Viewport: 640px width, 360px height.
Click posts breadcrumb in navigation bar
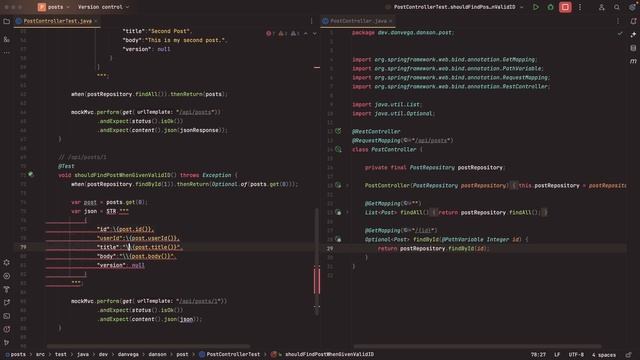(x=16, y=354)
